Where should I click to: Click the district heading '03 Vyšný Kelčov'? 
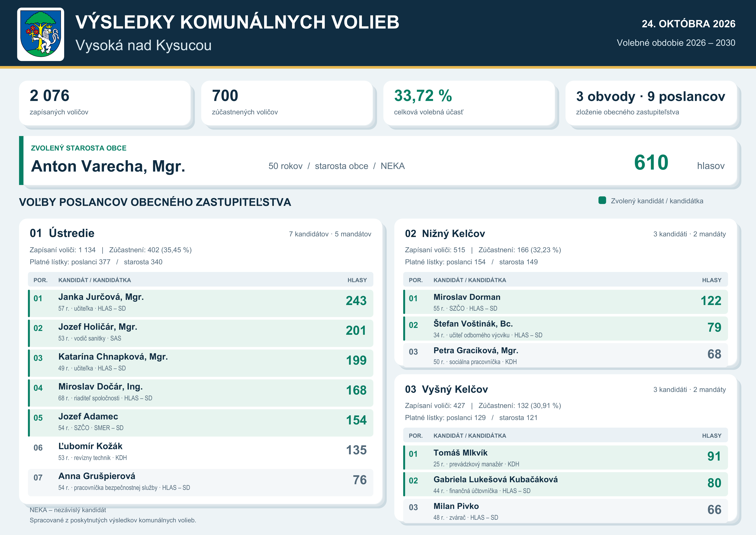[446, 389]
